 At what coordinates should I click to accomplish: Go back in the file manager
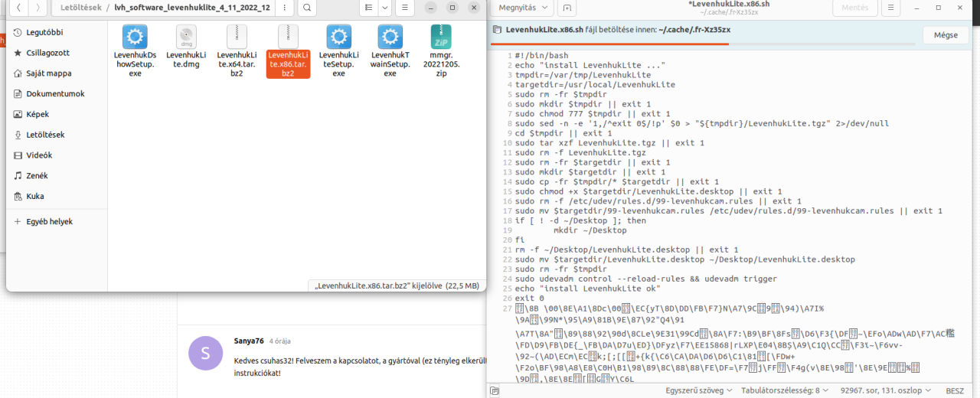[19, 8]
